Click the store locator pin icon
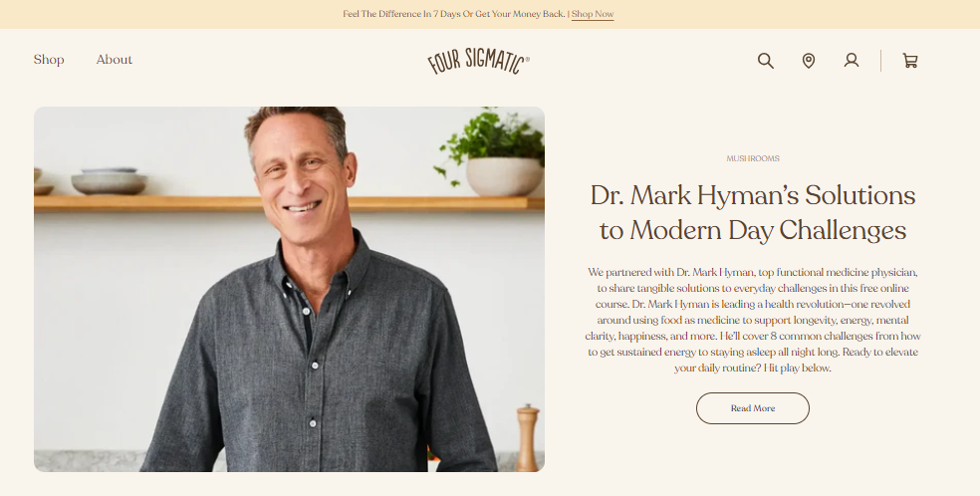 808,61
